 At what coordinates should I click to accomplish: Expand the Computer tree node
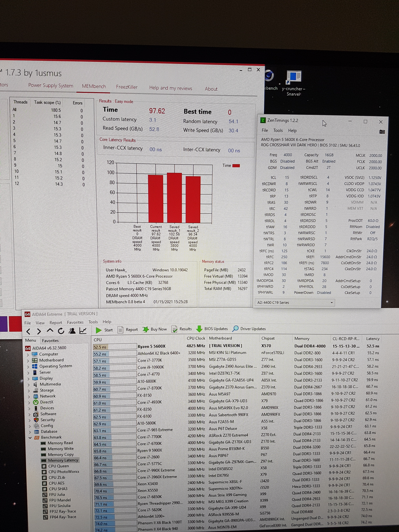(x=28, y=355)
